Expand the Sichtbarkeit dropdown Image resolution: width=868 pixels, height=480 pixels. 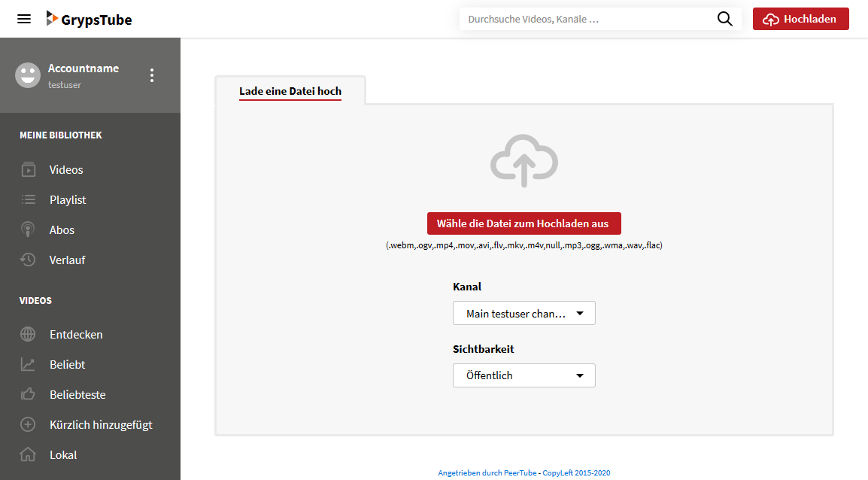[524, 375]
